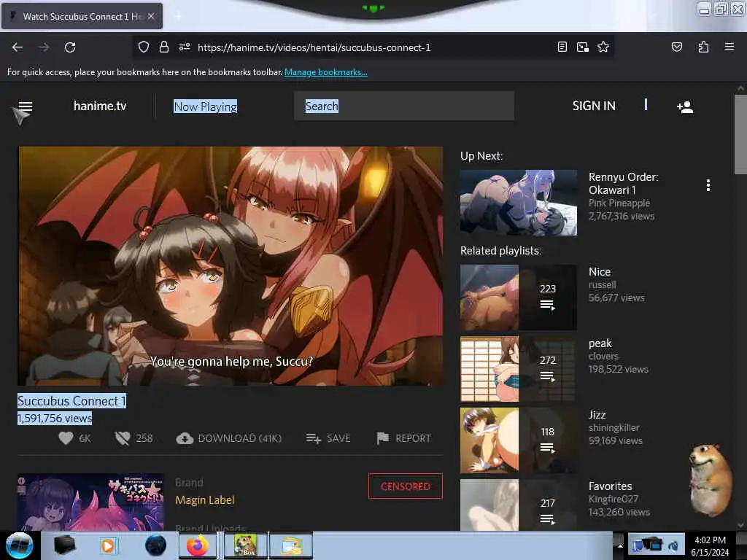Viewport: 747px width, 560px height.
Task: Open the Manage bookmarks link
Action: point(326,72)
